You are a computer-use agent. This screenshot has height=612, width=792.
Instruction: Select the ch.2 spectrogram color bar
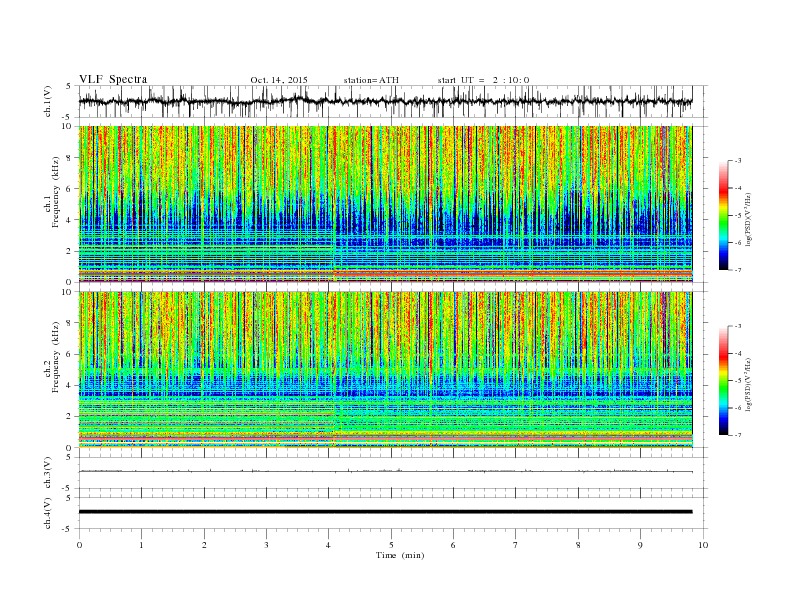coord(723,381)
